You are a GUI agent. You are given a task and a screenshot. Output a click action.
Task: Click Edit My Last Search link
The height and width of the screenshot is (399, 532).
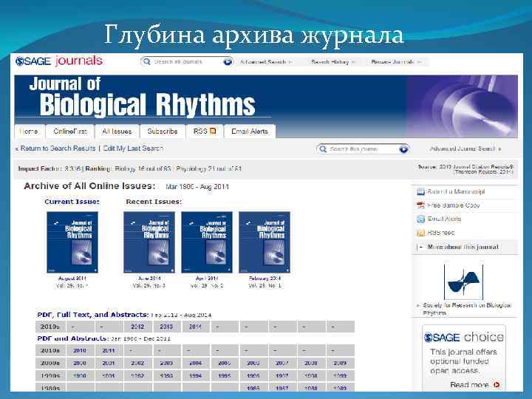(x=133, y=149)
